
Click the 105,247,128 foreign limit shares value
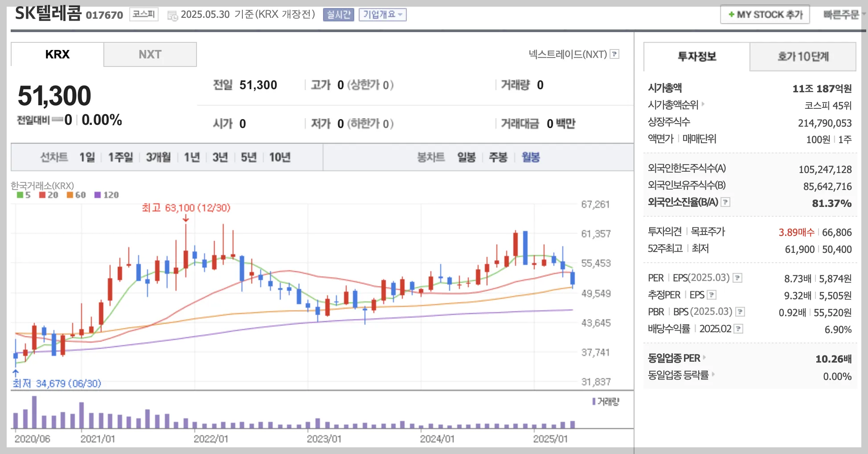tap(825, 169)
